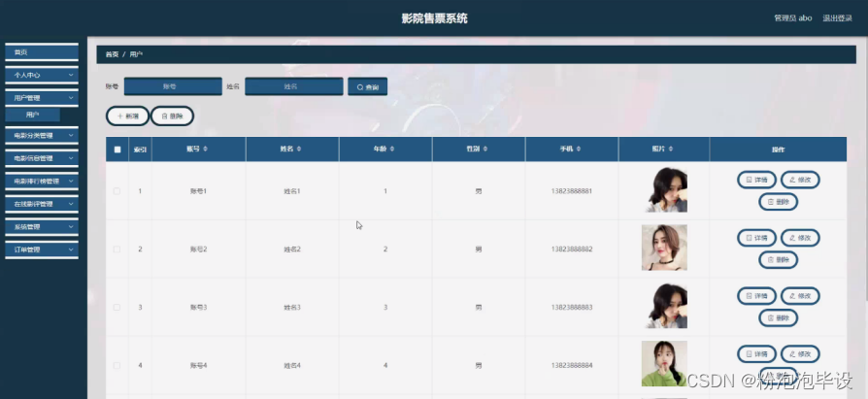Sort table by 手机 column arrows

click(579, 149)
